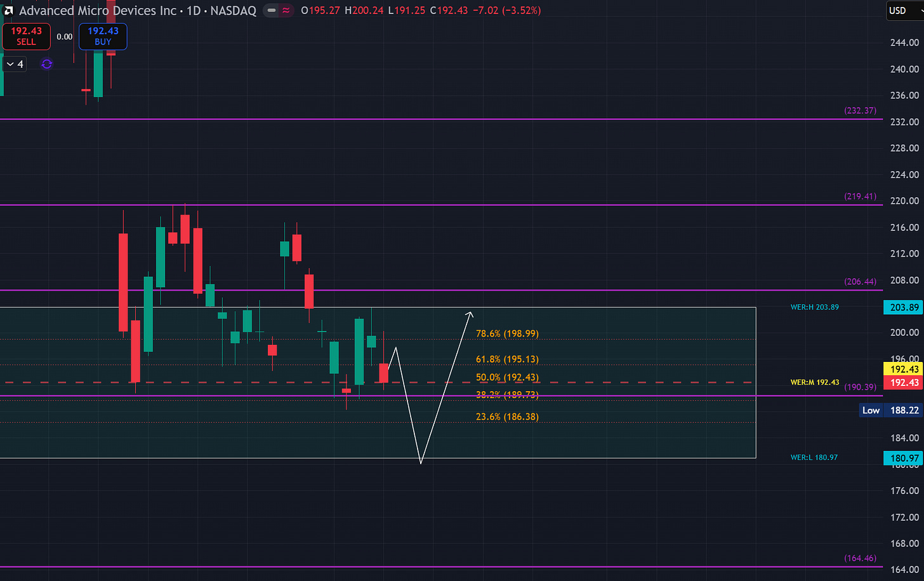
Task: Click the (164.46) horizontal line label
Action: pyautogui.click(x=860, y=558)
